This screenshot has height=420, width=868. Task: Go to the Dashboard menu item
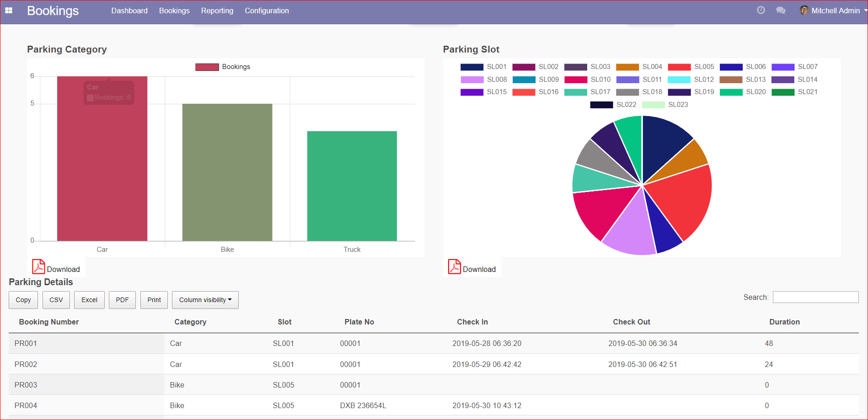click(x=129, y=11)
